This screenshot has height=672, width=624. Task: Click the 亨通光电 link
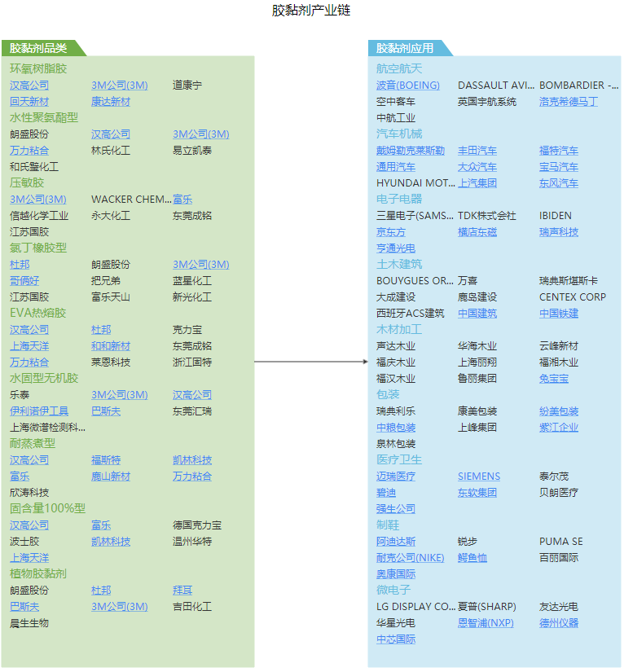coord(396,248)
